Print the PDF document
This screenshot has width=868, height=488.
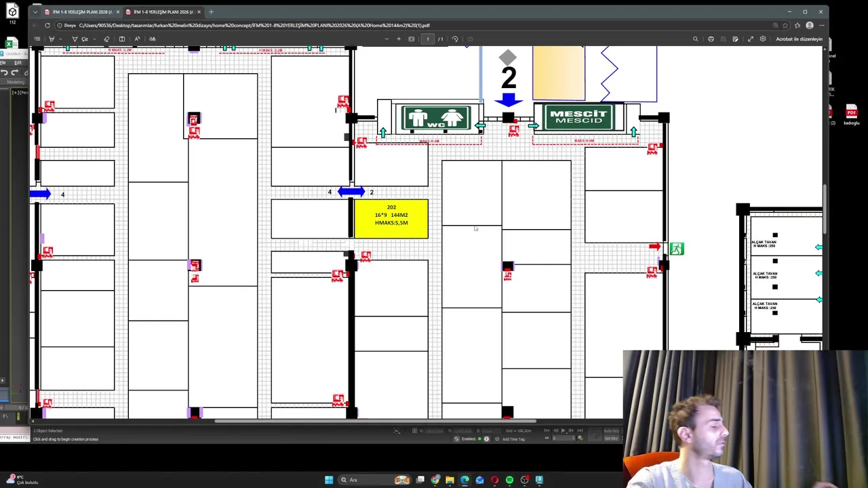click(711, 39)
